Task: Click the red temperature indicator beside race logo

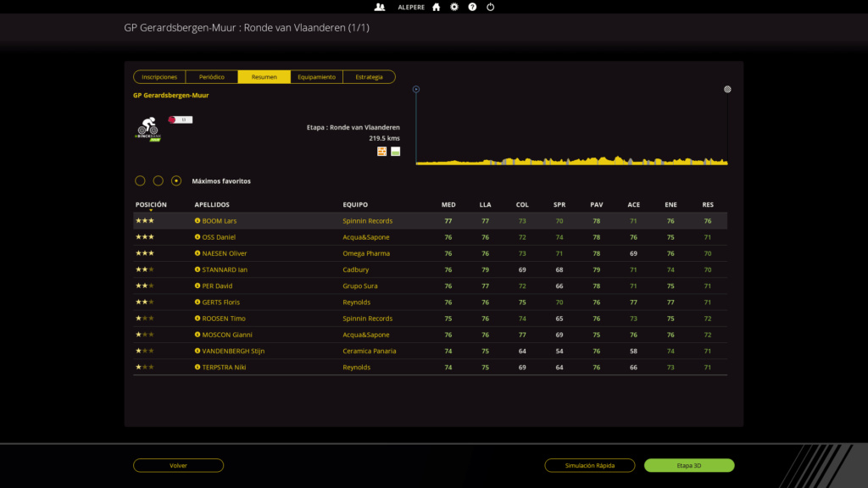Action: coord(180,119)
